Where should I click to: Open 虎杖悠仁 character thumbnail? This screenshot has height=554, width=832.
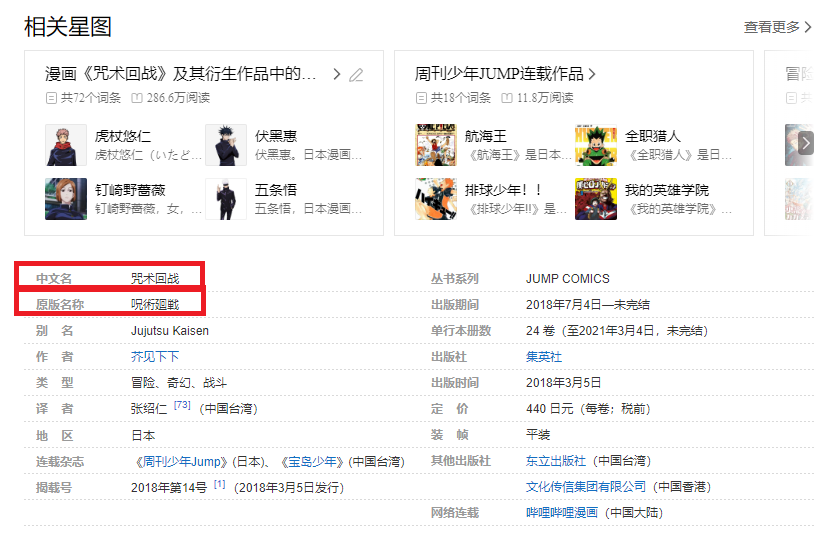coord(66,145)
